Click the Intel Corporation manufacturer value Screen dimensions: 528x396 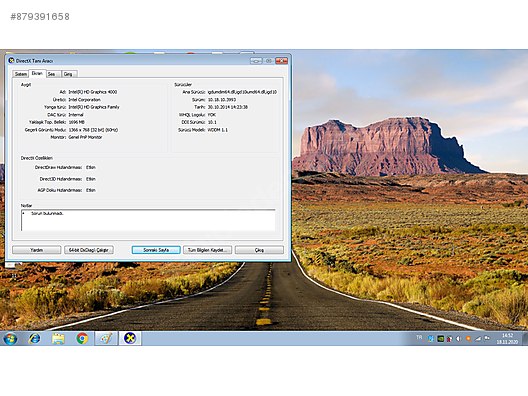[85, 100]
